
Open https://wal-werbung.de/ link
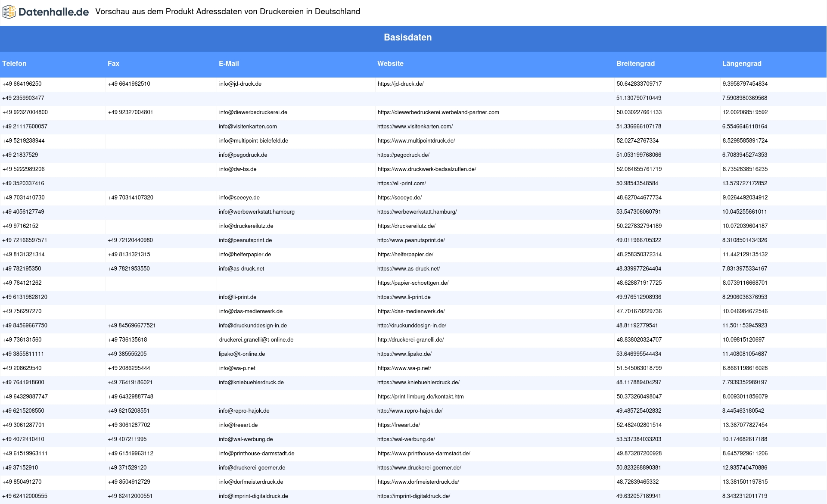click(406, 439)
